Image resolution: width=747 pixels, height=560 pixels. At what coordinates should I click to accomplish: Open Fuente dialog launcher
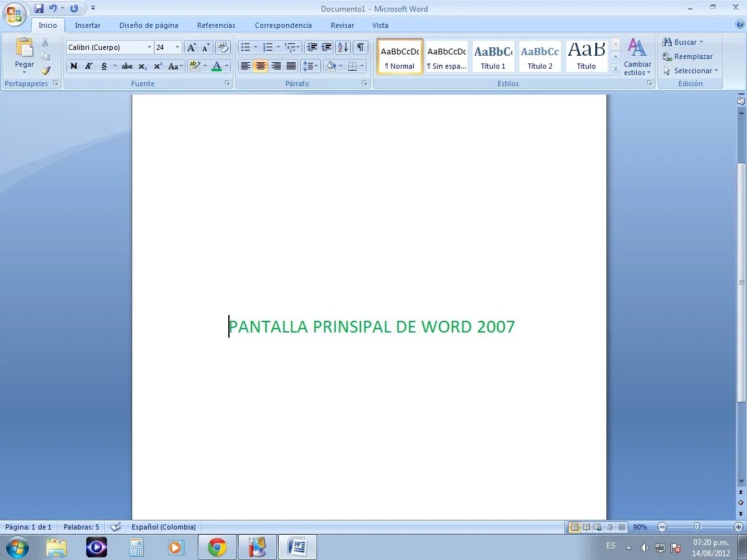(227, 84)
